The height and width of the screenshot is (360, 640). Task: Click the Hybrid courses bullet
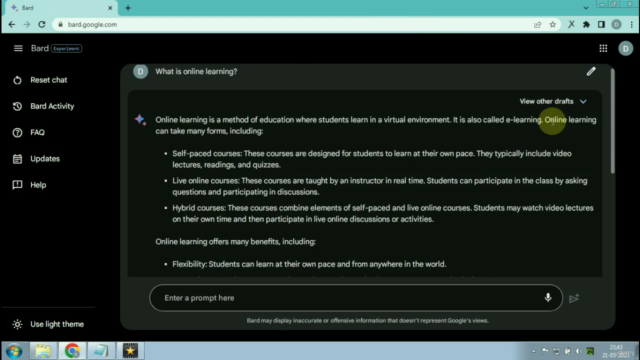383,213
